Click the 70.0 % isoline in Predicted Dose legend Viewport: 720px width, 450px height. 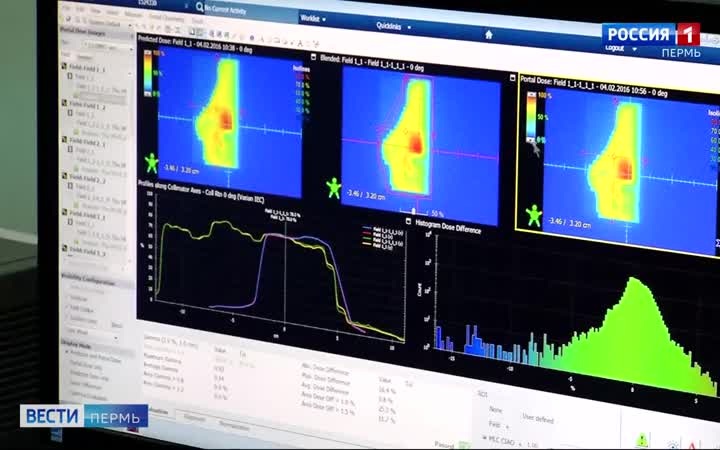(x=302, y=85)
